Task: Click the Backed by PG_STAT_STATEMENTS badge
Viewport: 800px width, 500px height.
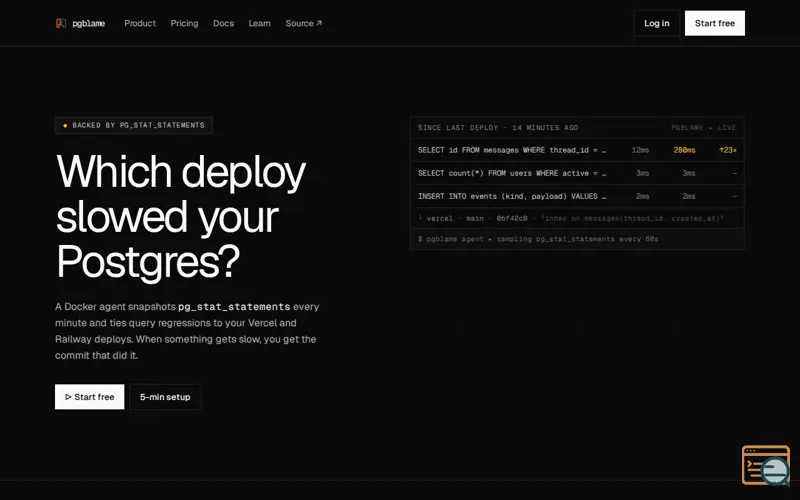Action: tap(134, 125)
